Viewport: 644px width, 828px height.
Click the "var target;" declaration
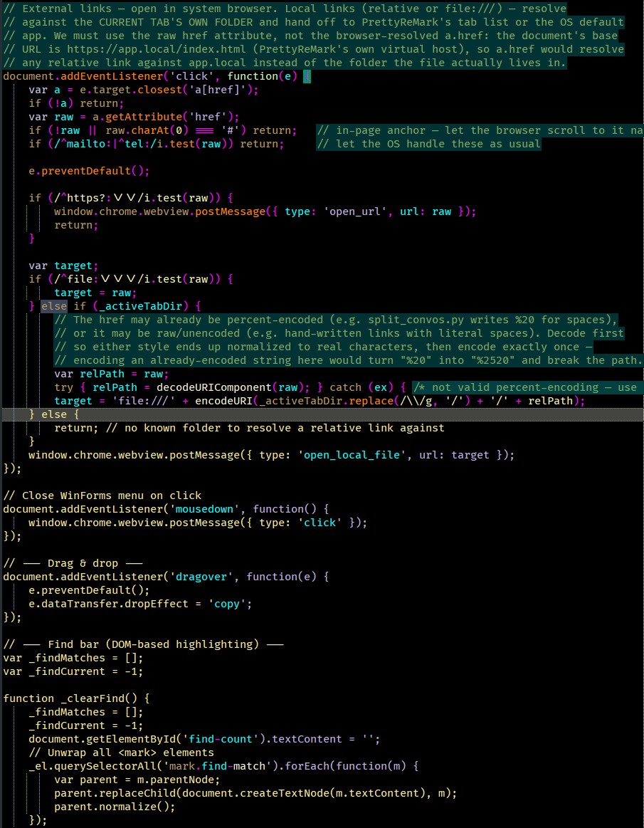point(63,266)
